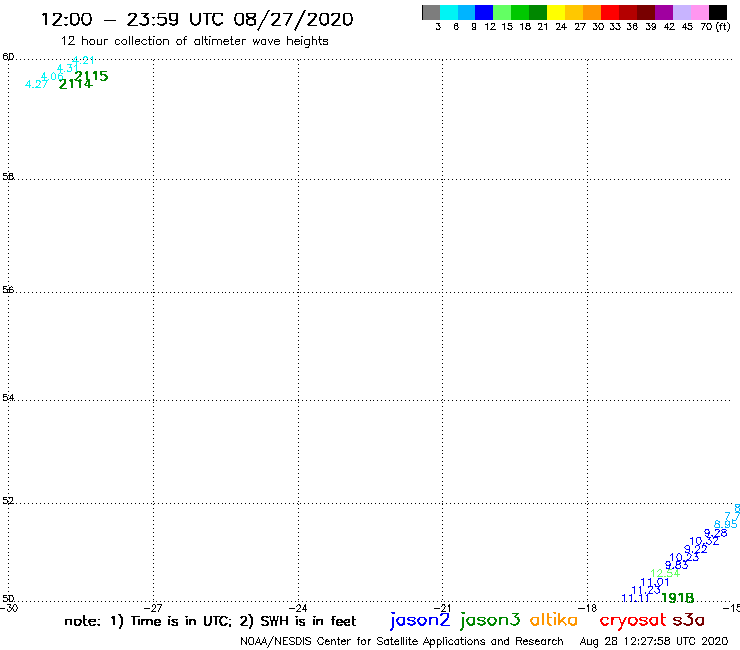The image size is (740, 650).
Task: Click the cyan '4.21' wave height value
Action: pyautogui.click(x=84, y=60)
